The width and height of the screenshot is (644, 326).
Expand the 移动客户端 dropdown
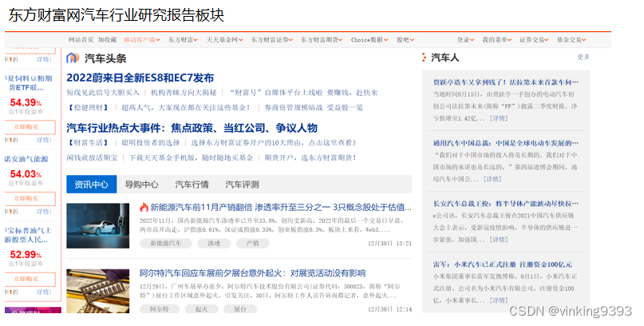tap(142, 40)
